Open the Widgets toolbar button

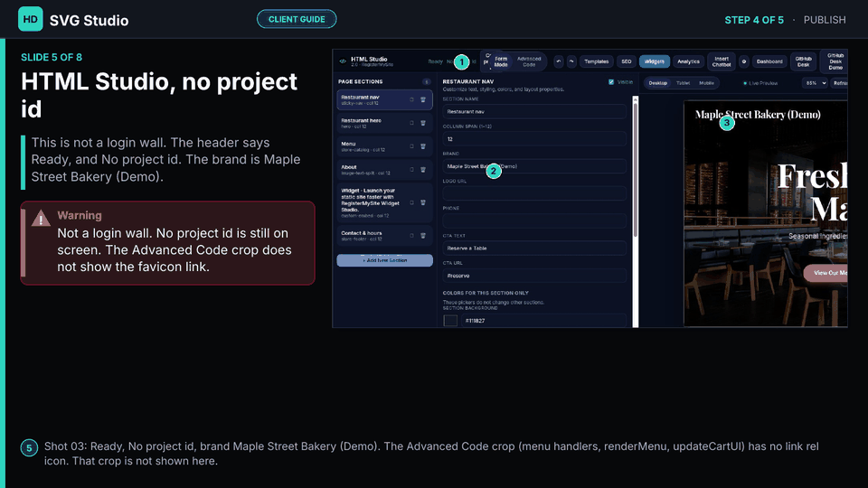pos(655,61)
